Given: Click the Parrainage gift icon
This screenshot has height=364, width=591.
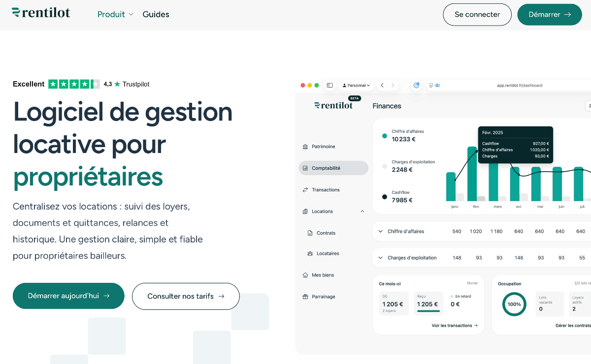Looking at the screenshot, I should click(305, 297).
